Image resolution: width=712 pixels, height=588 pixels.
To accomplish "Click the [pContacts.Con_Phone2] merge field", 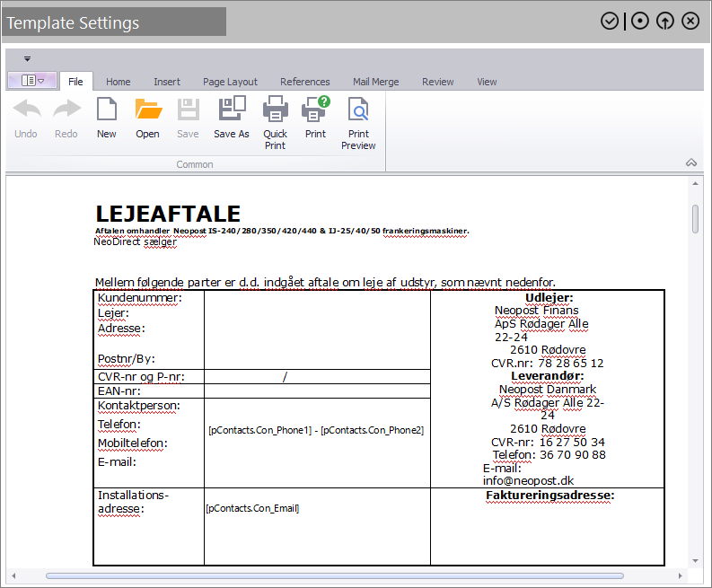I will click(x=373, y=430).
